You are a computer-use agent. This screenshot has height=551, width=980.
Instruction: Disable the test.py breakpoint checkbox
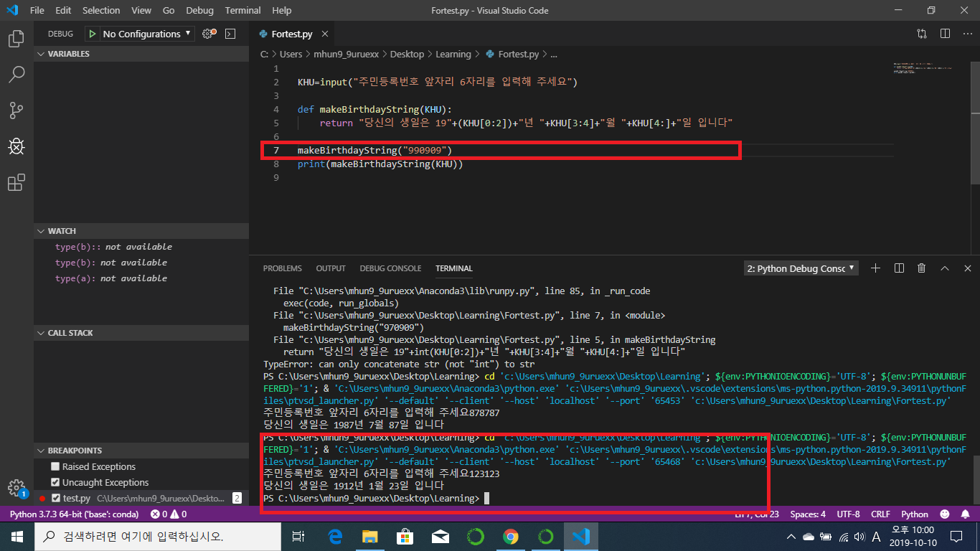tap(55, 498)
